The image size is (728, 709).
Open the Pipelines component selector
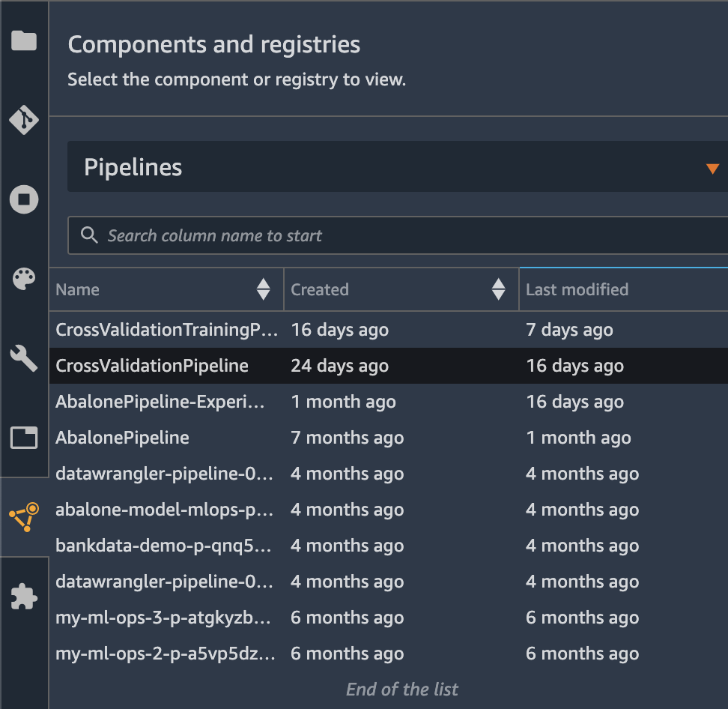[398, 166]
